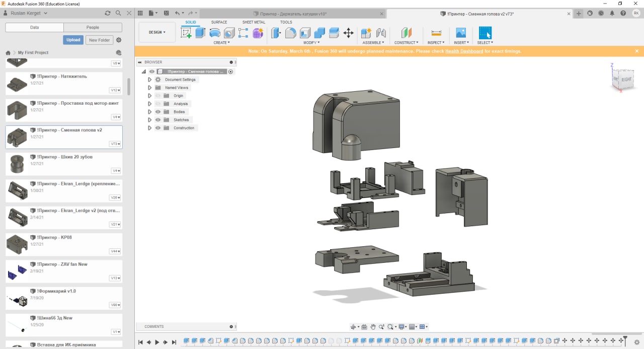
Task: Toggle visibility of Origin folder
Action: point(158,96)
